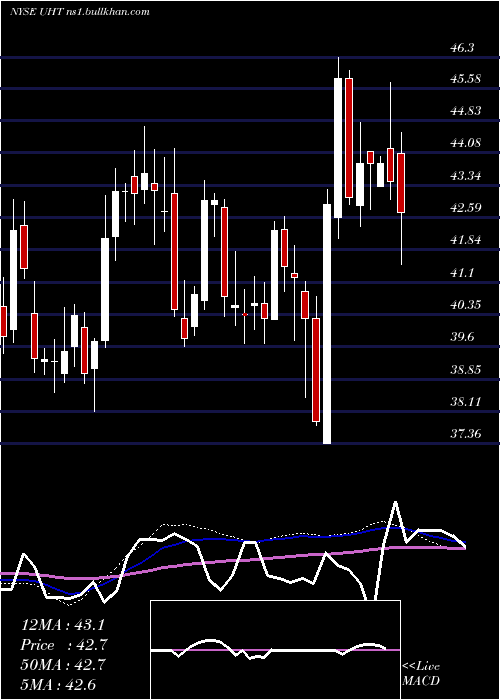The width and height of the screenshot is (500, 700).
Task: Click the '5MA : 42.6' readout
Action: point(58,685)
